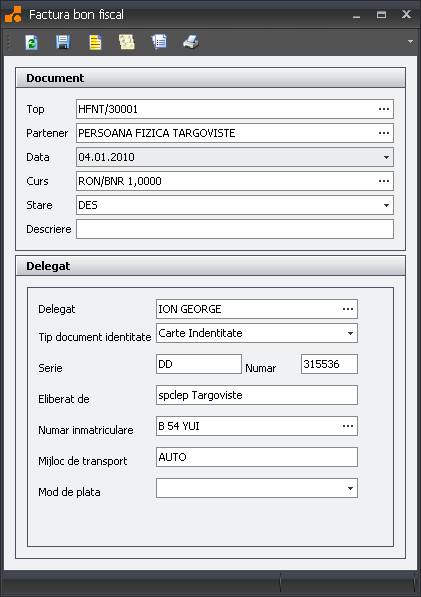Open the yellow document page icon
The height and width of the screenshot is (597, 421).
point(95,42)
